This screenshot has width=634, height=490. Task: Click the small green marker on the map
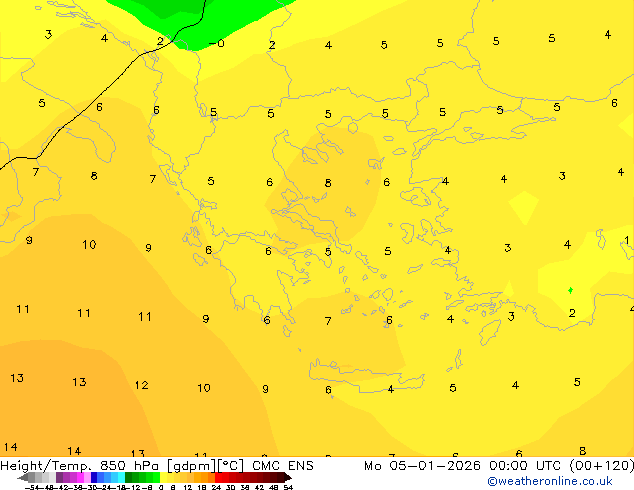(570, 290)
